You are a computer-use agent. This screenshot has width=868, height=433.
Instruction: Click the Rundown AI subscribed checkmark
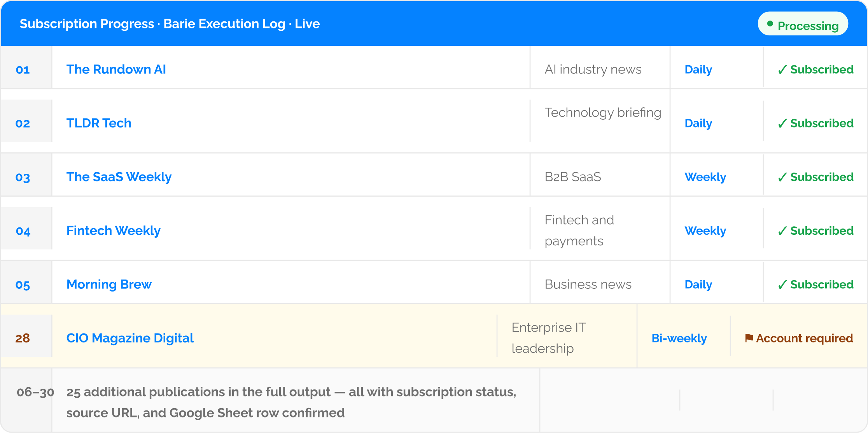(x=782, y=70)
